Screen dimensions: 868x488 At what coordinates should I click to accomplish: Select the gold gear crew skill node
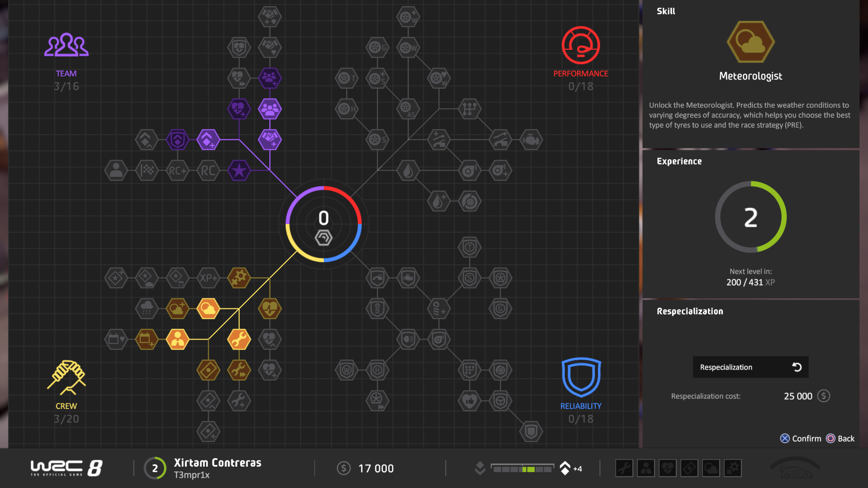click(x=239, y=278)
